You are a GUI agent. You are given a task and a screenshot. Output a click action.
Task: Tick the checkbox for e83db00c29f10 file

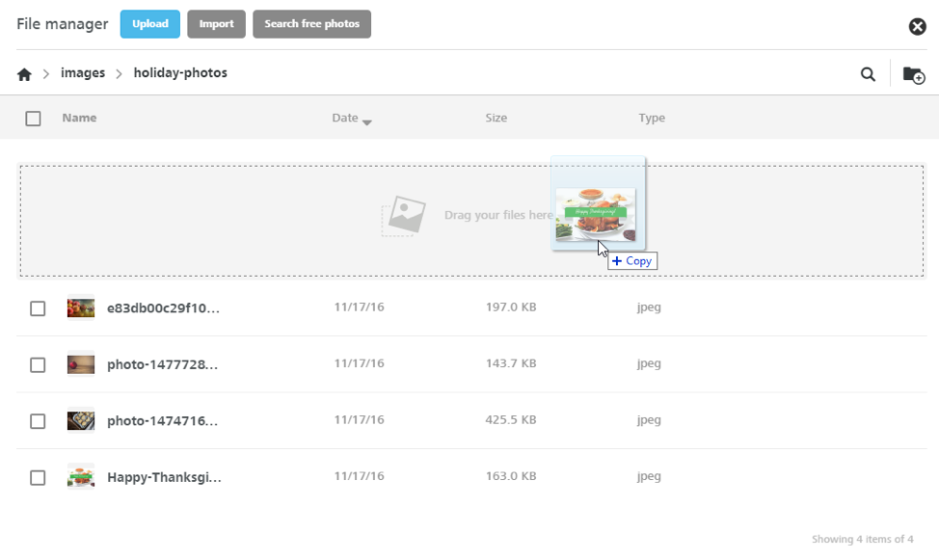click(x=38, y=308)
